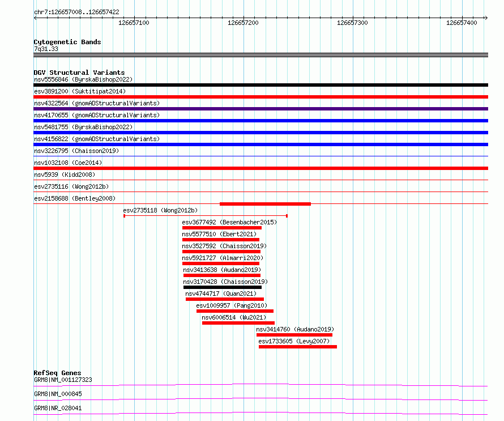Open variant esv3891200 (Suktitipat2014)
Screen dimensions: 504x421
pos(80,91)
